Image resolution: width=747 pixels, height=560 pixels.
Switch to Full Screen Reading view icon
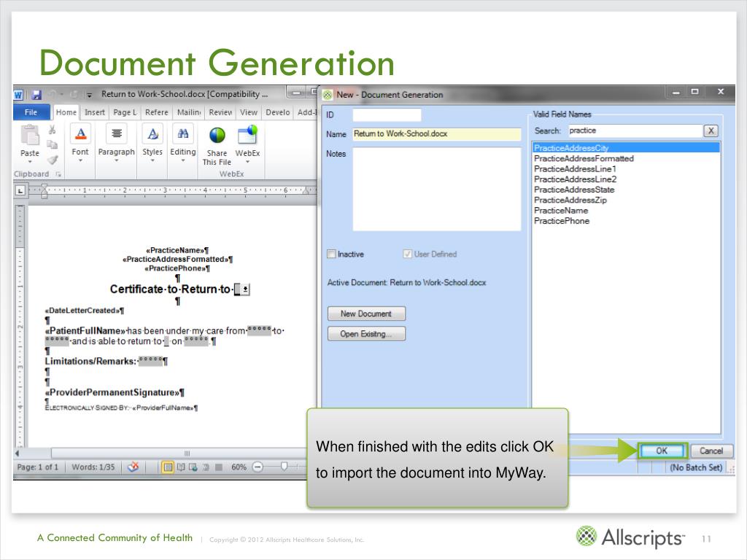click(181, 467)
